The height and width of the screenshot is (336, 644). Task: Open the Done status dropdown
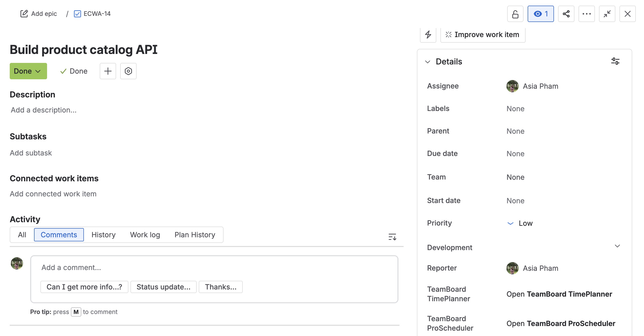pyautogui.click(x=28, y=71)
